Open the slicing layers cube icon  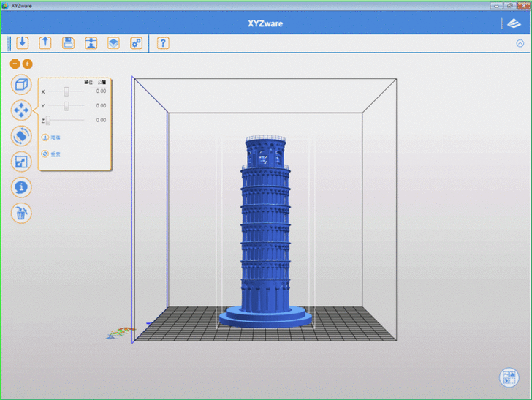[113, 42]
